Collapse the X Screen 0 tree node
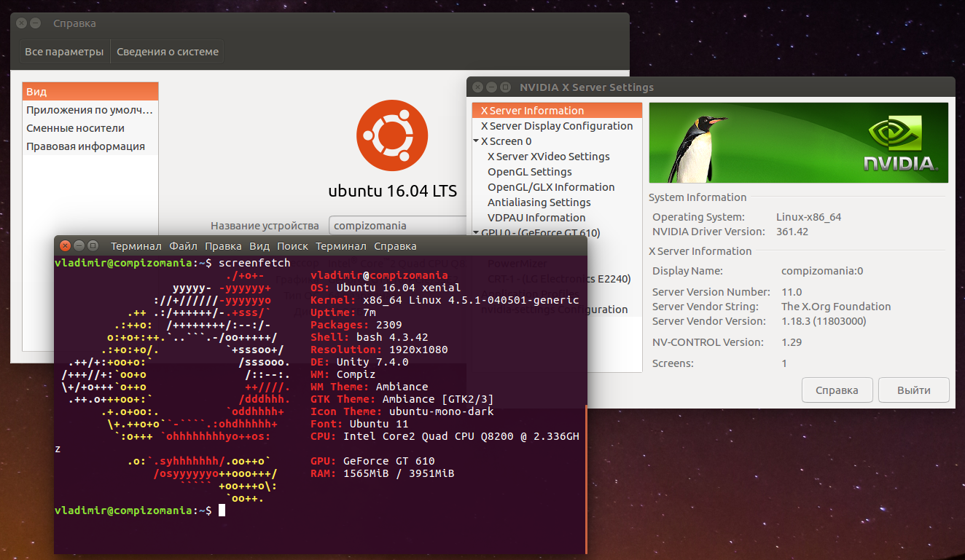The width and height of the screenshot is (965, 560). (x=476, y=141)
